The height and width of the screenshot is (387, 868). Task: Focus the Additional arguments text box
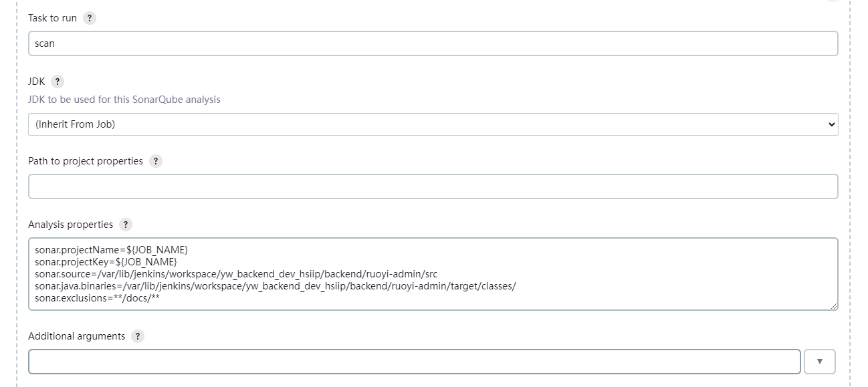click(414, 362)
